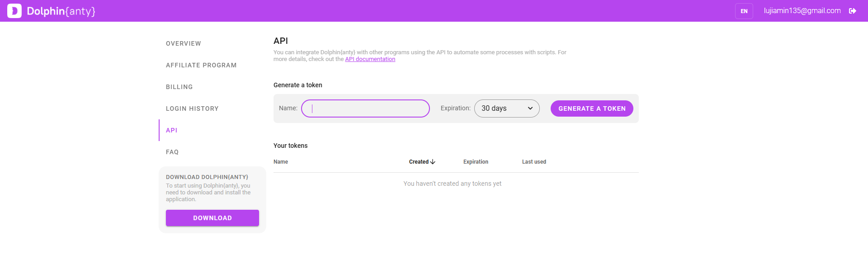
Task: Click the logout icon next to email
Action: pos(853,11)
